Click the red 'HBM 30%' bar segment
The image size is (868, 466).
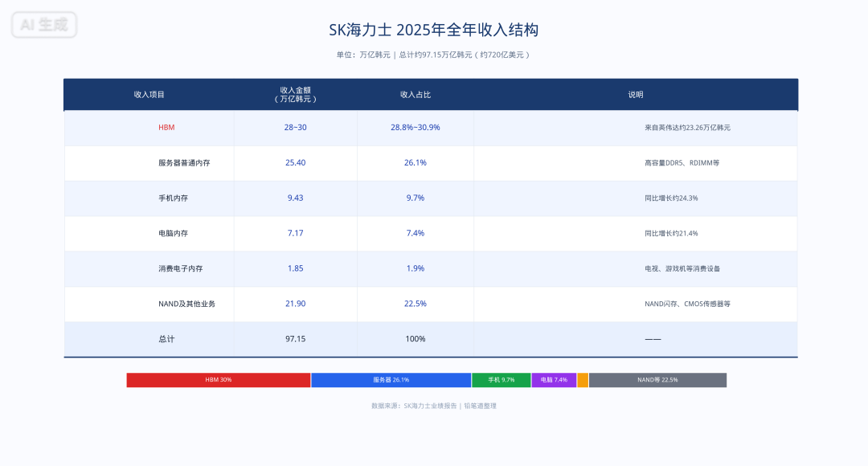click(219, 380)
